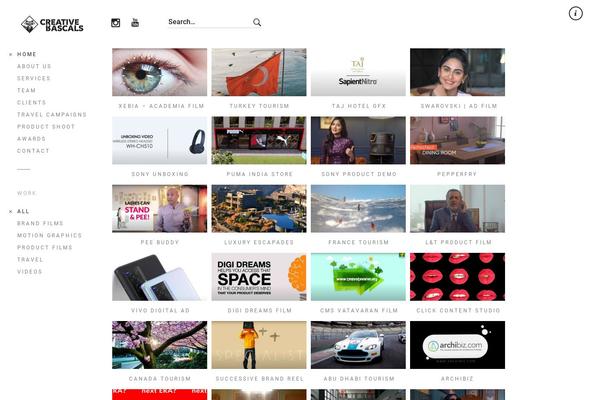Click the info icon at top right
Image resolution: width=600 pixels, height=400 pixels.
click(x=576, y=13)
